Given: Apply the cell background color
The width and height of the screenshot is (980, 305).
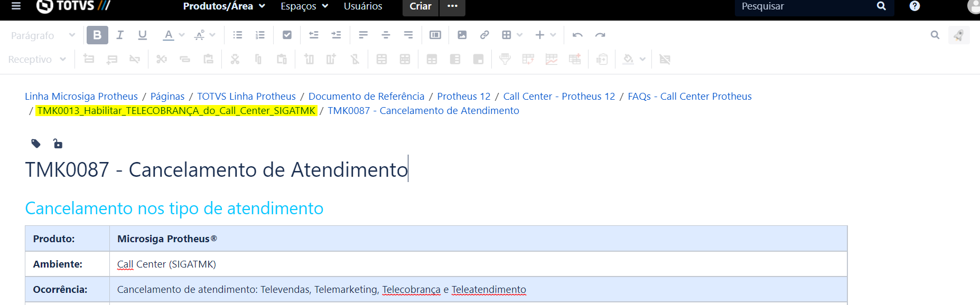Looking at the screenshot, I should point(628,59).
